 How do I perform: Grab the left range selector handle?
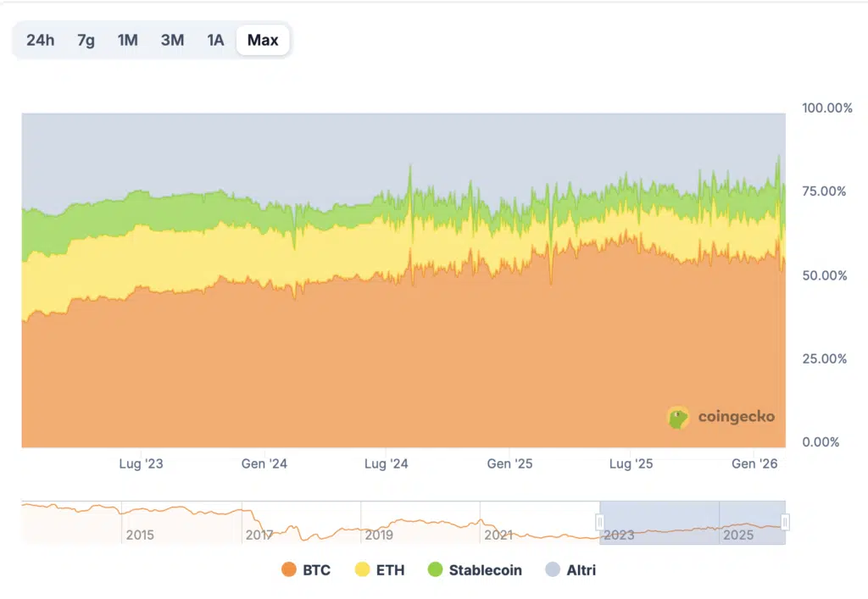601,522
